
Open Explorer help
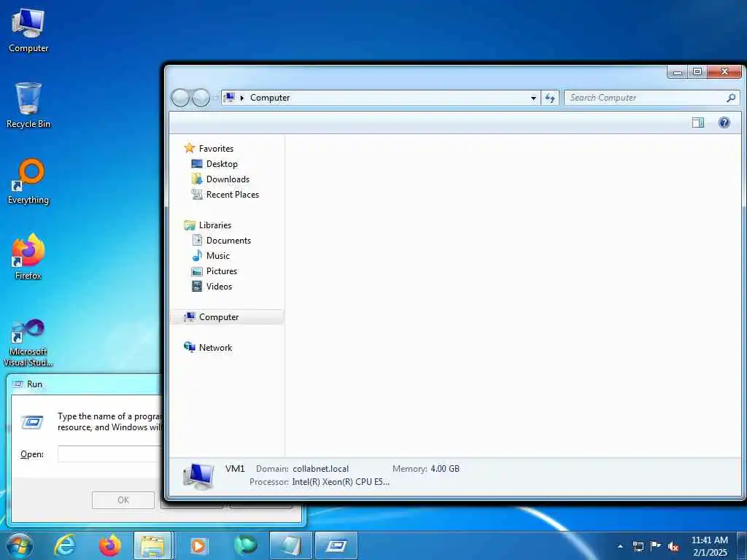(724, 122)
